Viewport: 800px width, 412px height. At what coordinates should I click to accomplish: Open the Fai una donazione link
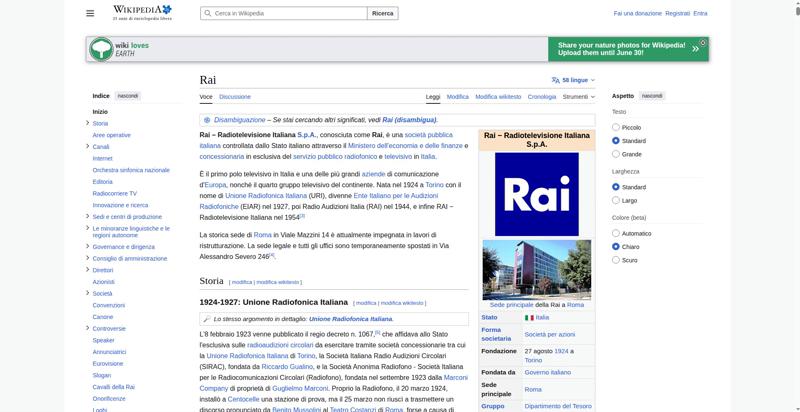[x=637, y=14]
